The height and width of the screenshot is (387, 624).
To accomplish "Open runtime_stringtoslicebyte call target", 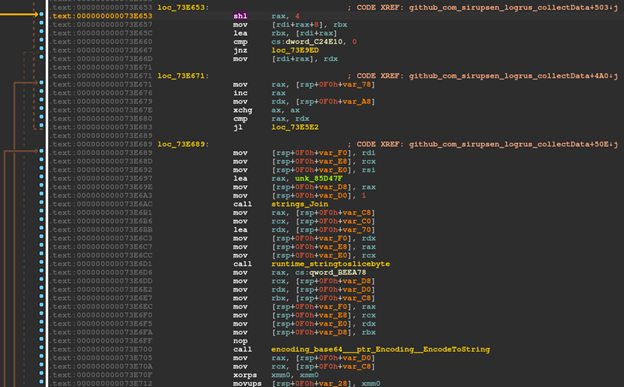I will (330, 264).
